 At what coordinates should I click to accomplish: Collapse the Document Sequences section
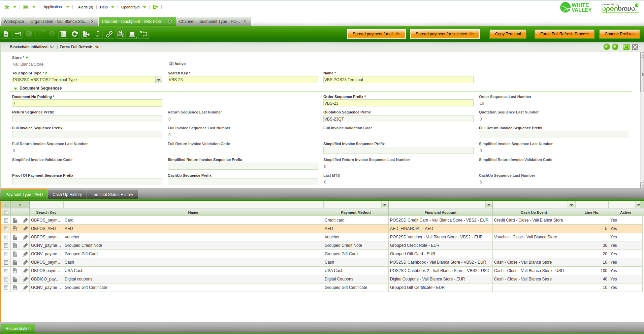click(15, 89)
